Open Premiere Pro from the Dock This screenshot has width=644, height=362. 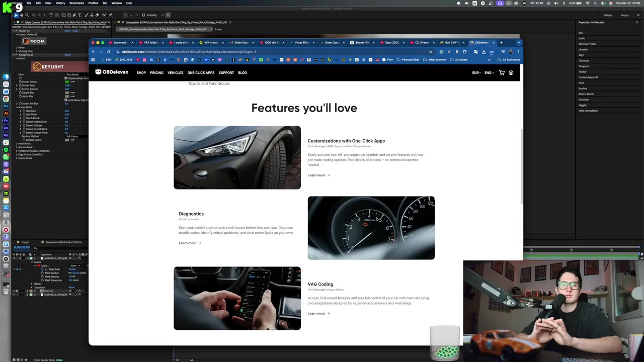pos(6,121)
